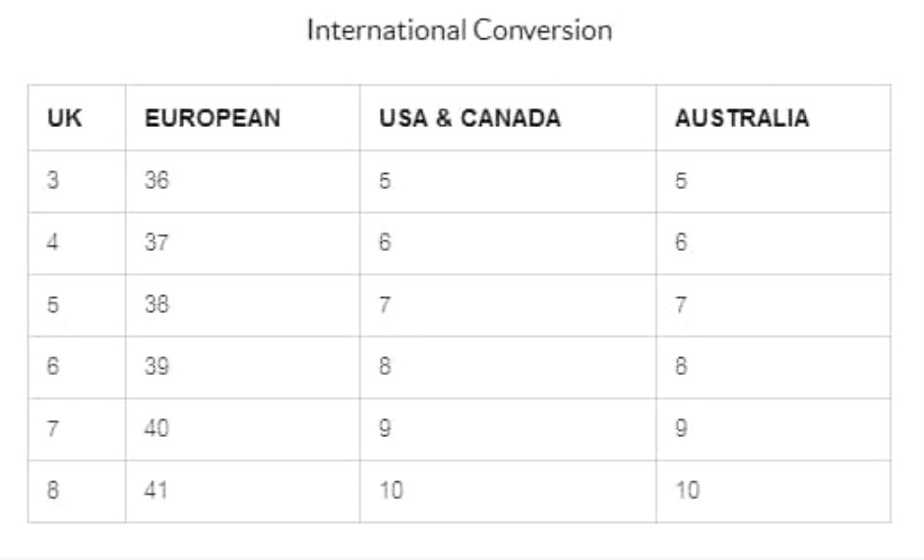Click the UK size 3 cell
Screen dimensions: 924x560
pos(77,181)
